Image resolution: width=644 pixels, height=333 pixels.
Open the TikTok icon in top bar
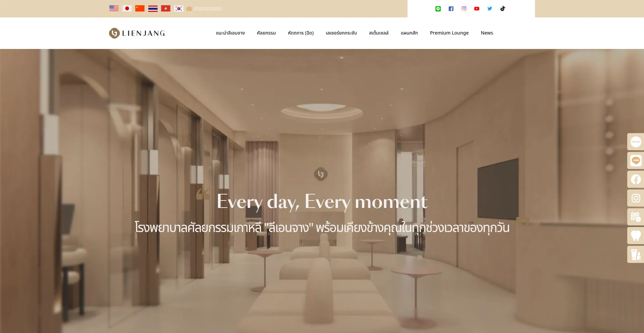502,9
